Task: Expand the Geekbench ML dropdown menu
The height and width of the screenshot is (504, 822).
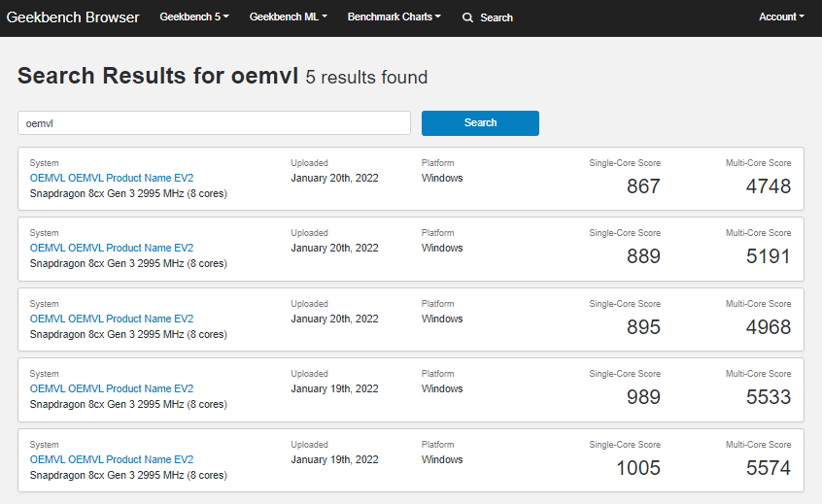Action: 288,17
